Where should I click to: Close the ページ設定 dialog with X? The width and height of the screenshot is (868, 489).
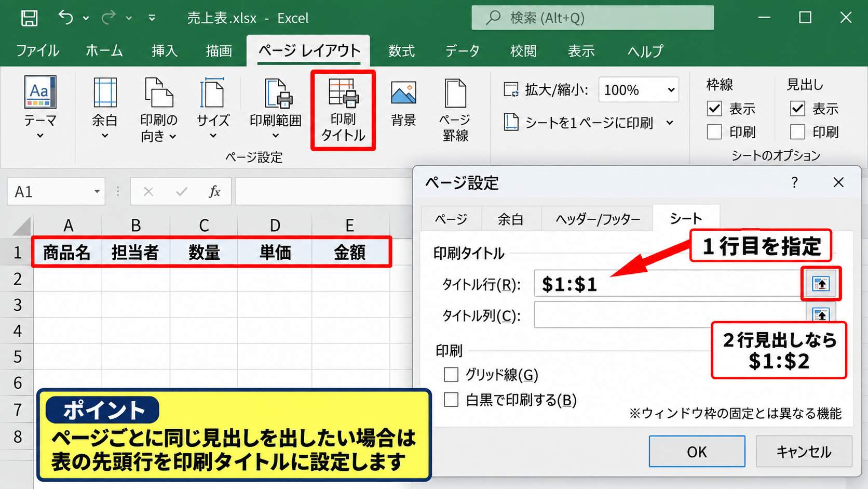point(838,182)
